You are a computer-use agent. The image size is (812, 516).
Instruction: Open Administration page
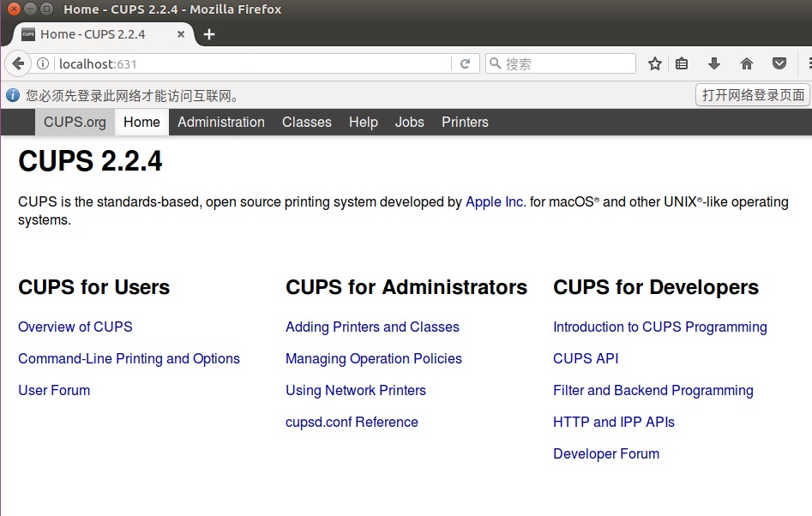(221, 122)
